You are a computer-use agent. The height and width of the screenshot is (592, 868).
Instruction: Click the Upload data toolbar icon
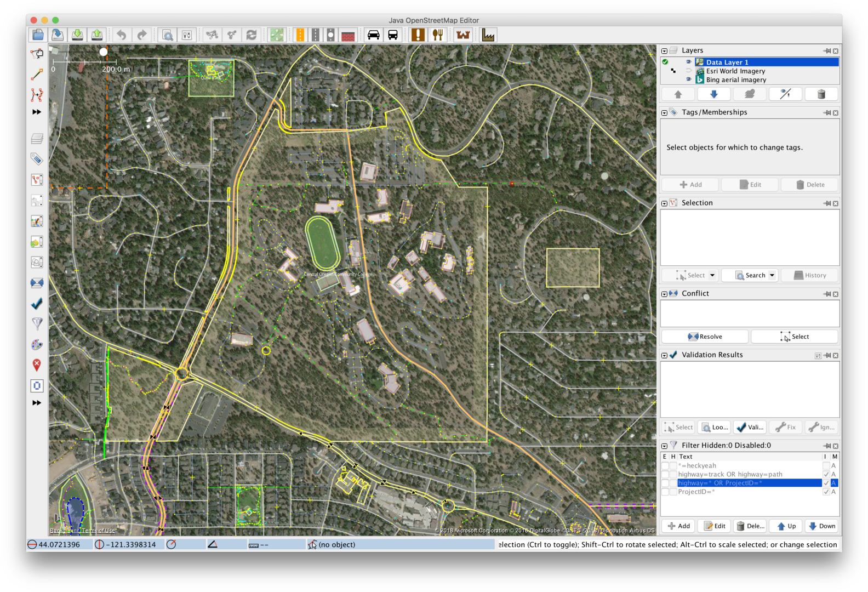click(x=97, y=35)
